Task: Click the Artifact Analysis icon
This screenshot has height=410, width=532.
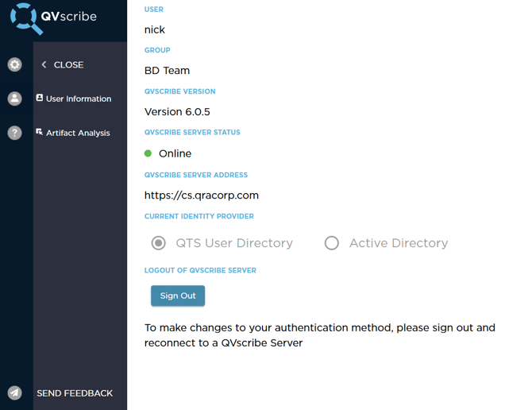Action: click(x=40, y=133)
